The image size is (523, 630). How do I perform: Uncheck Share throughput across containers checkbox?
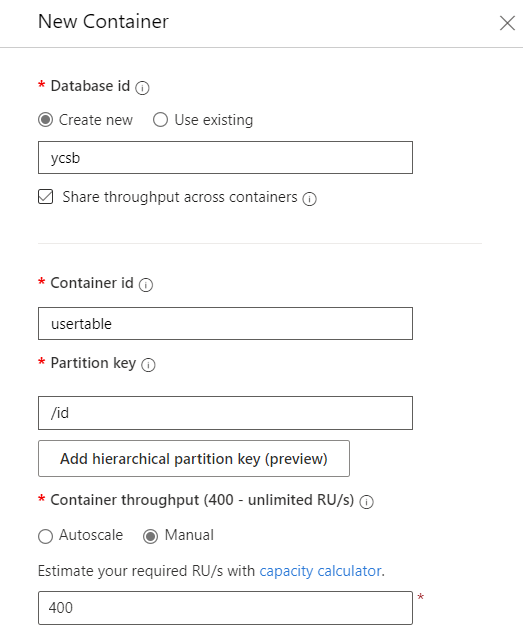click(45, 197)
